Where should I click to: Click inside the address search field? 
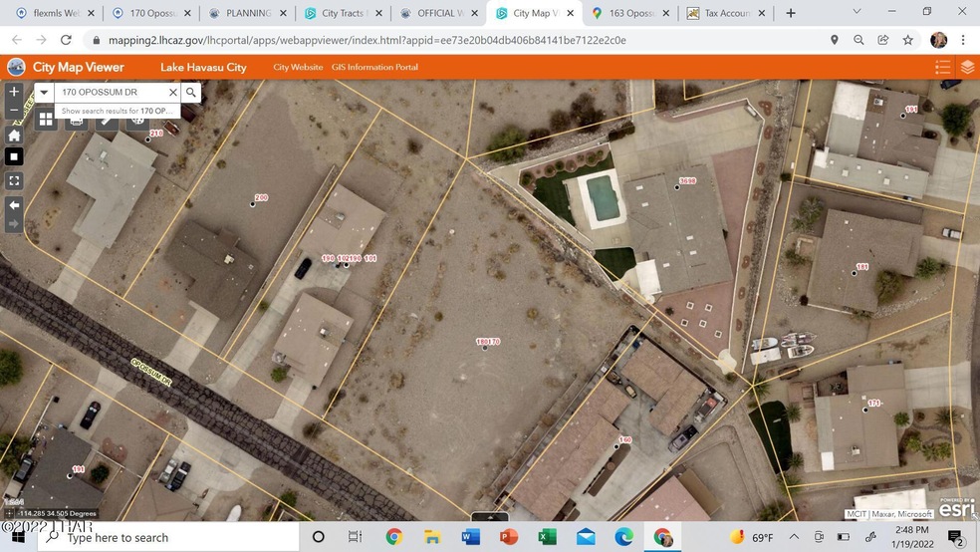110,93
